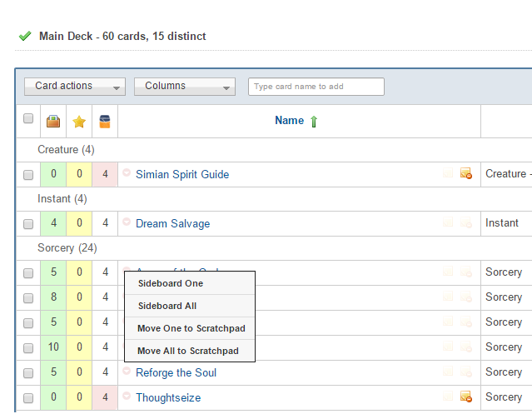Click the orange card icon beside Thoughtseize
This screenshot has height=414, width=532.
(465, 397)
